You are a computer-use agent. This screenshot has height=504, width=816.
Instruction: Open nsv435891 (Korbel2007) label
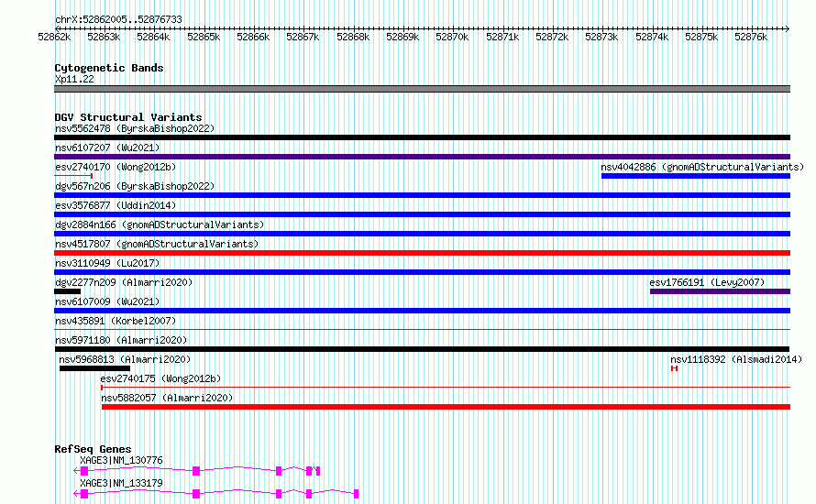(116, 321)
